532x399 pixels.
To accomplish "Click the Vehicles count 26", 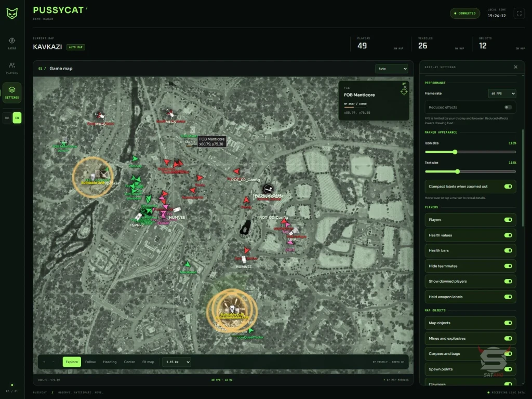I will point(422,46).
